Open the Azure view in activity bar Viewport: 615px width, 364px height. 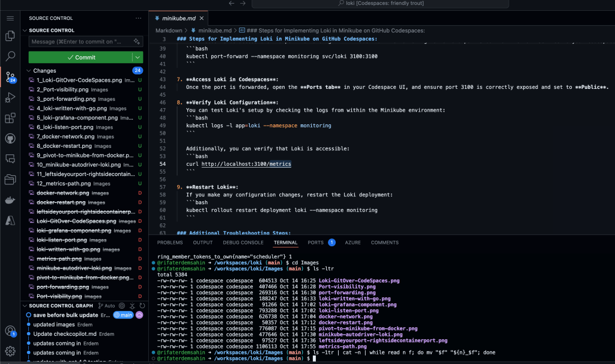click(x=10, y=220)
